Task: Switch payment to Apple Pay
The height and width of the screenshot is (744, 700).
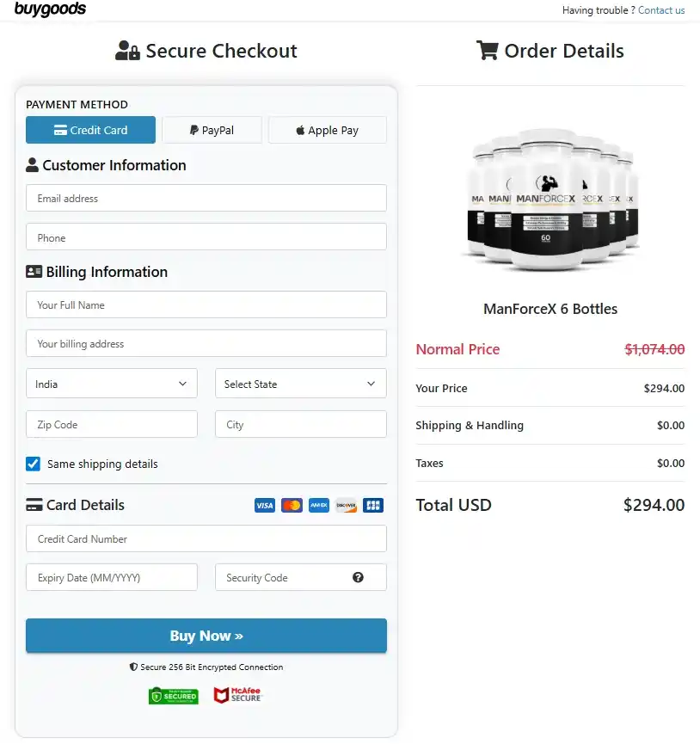Action: click(327, 129)
